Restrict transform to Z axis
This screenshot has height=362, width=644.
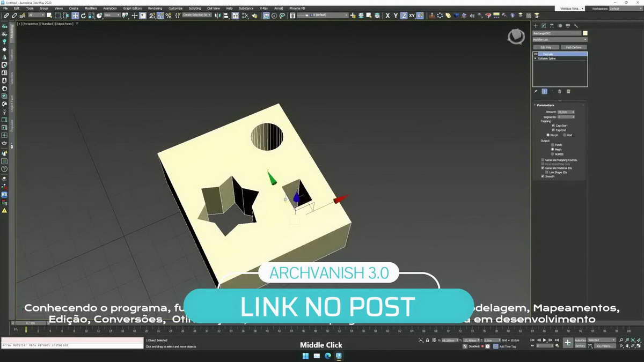(x=404, y=16)
